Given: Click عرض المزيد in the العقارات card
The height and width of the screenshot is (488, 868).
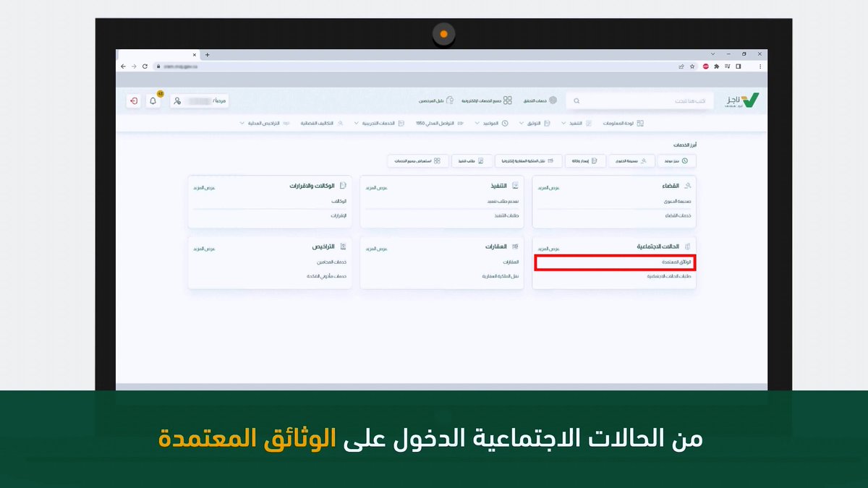Looking at the screenshot, I should (376, 248).
